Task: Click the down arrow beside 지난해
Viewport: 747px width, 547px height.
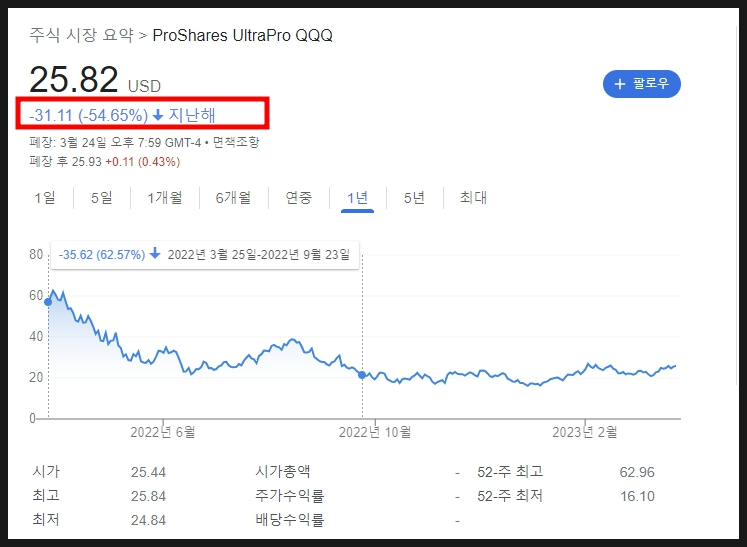Action: click(x=158, y=115)
